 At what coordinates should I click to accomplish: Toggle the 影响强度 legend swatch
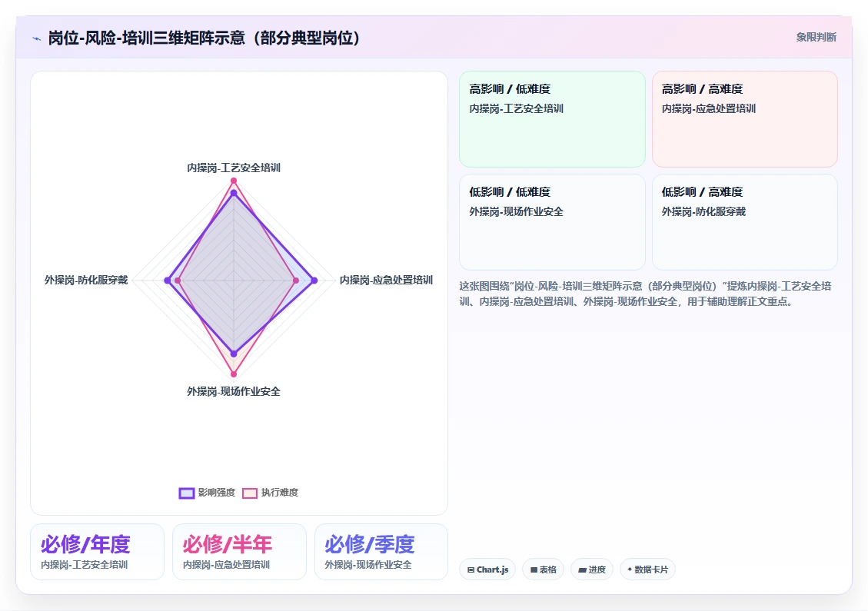point(187,493)
